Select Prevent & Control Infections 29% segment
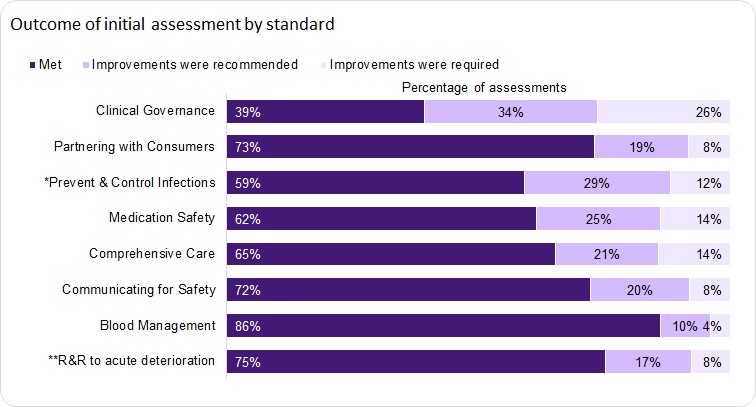 coord(596,183)
